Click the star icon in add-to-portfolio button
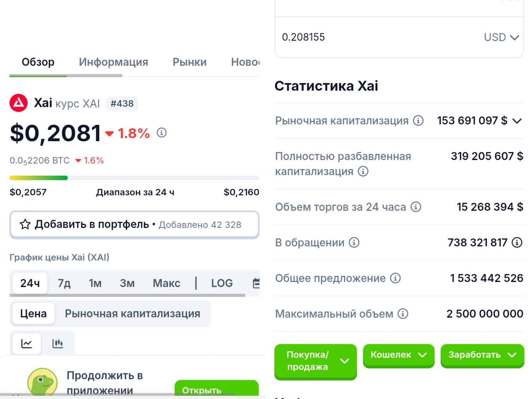Screen dimensions: 532x399 [25, 224]
